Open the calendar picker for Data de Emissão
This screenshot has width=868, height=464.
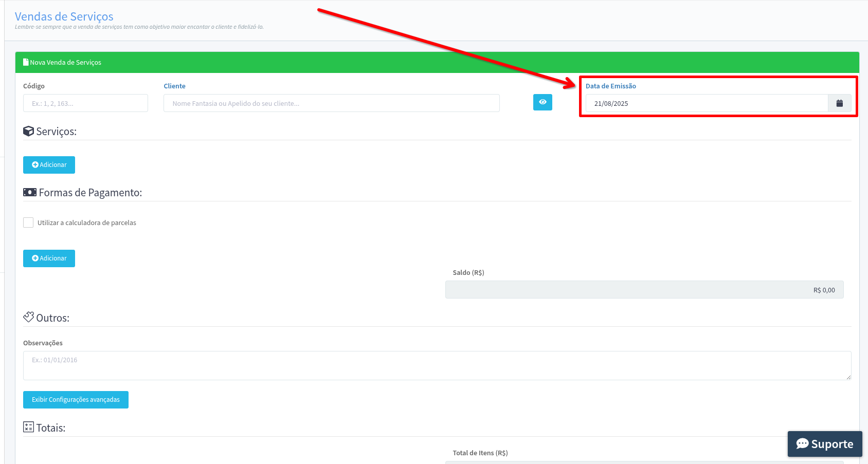tap(839, 103)
